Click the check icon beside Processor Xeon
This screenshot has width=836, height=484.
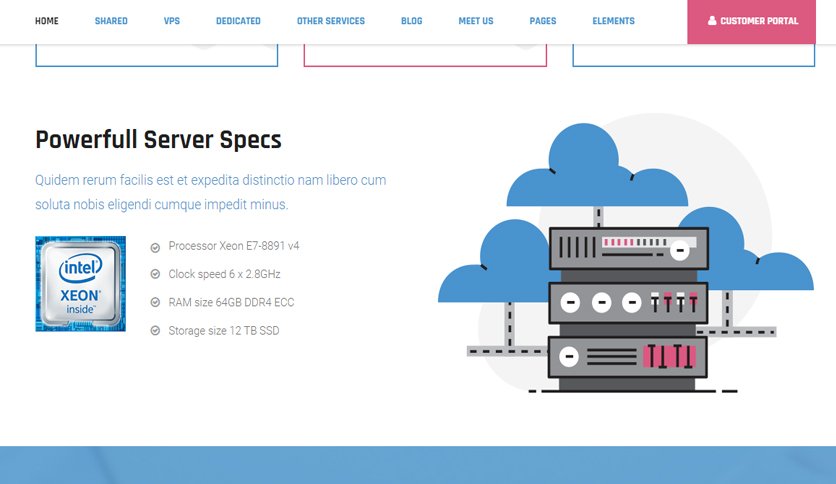pyautogui.click(x=155, y=247)
